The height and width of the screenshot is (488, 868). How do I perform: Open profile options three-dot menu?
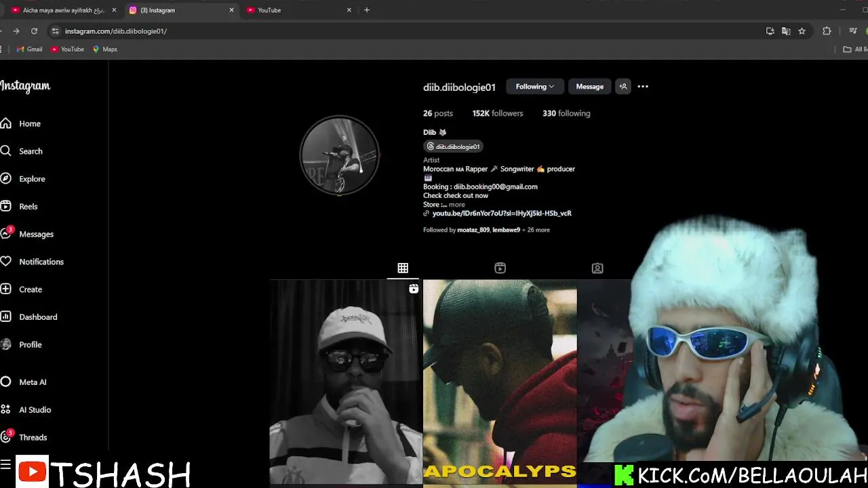[643, 87]
